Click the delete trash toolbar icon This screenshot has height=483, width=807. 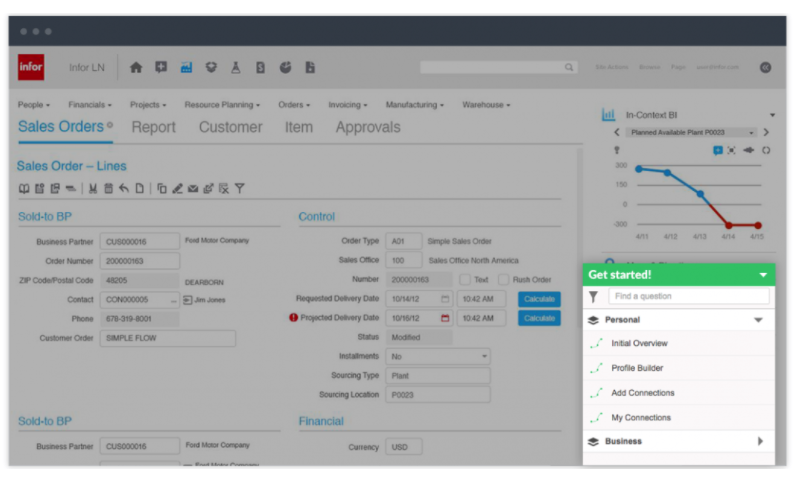click(x=109, y=188)
